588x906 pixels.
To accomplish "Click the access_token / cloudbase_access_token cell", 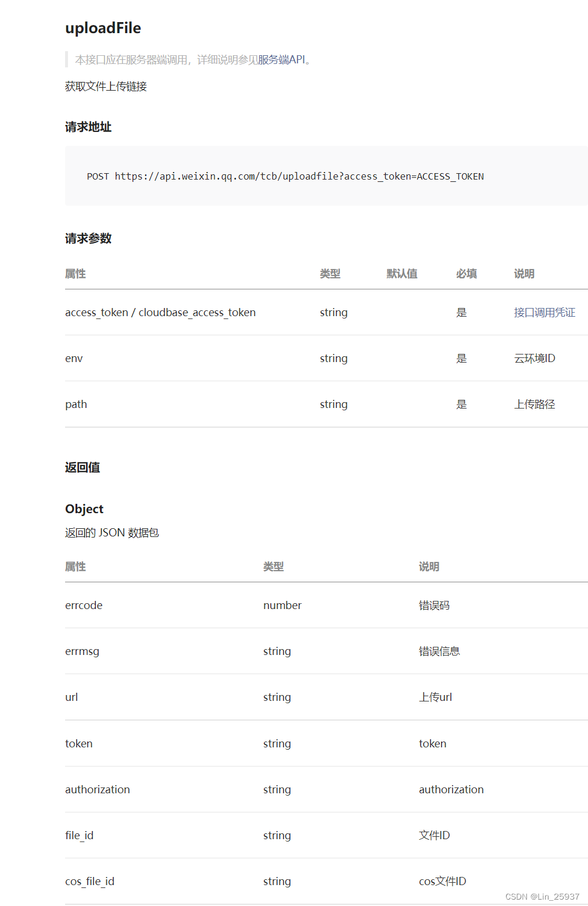I will (160, 313).
